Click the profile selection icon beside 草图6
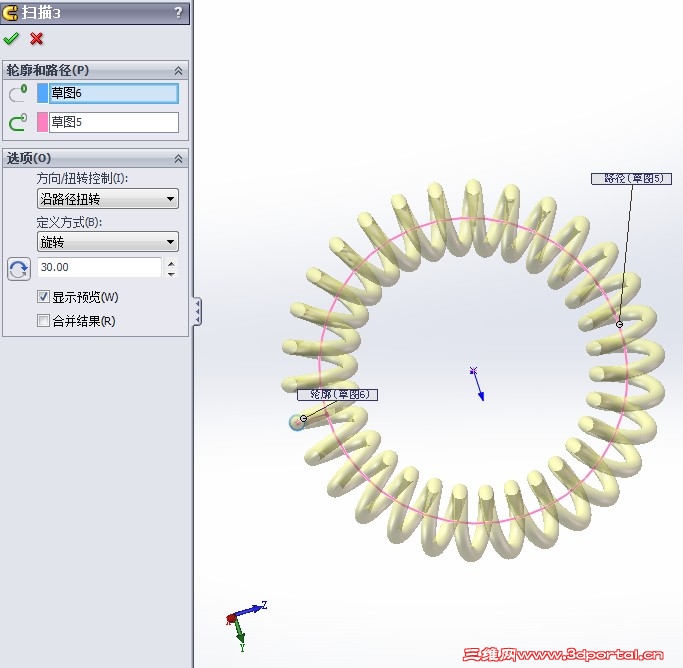683x668 pixels. point(18,94)
